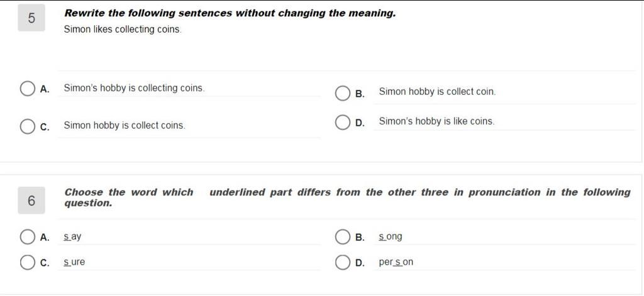Click the answer word "song"
The height and width of the screenshot is (296, 644).
(x=391, y=237)
